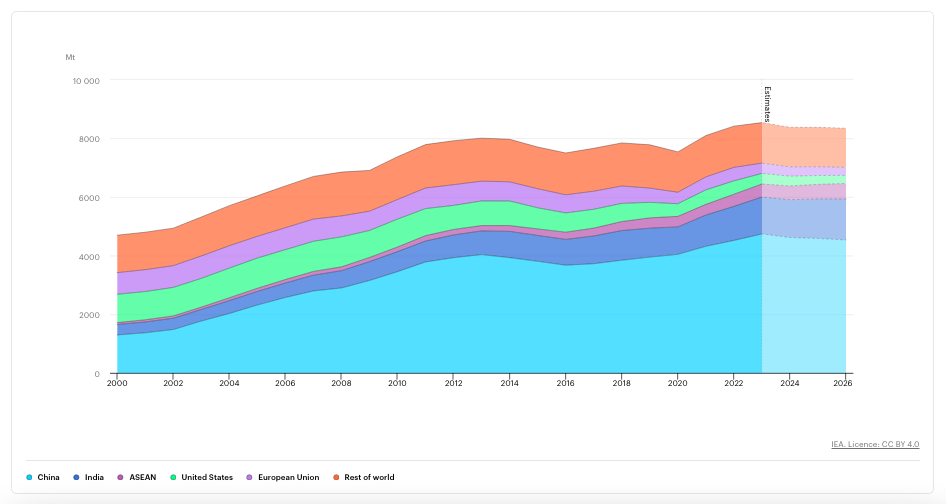The image size is (946, 504).
Task: Click the Estimates dashed marker line label
Action: click(x=767, y=104)
